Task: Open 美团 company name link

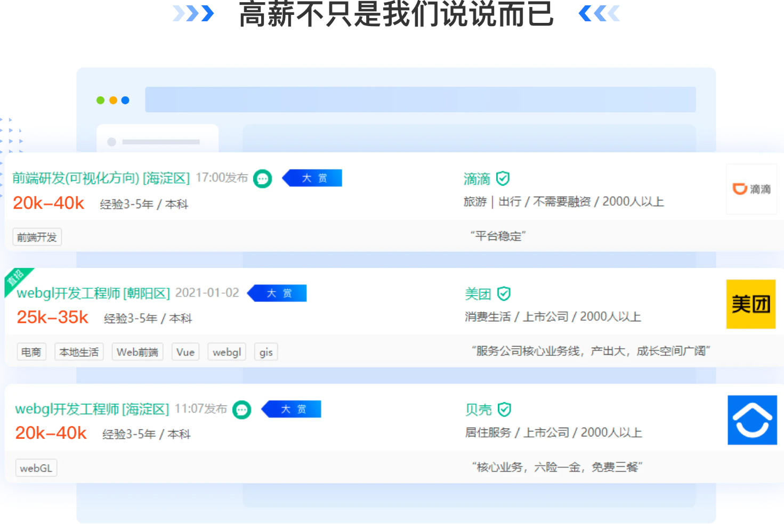Action: pos(478,294)
